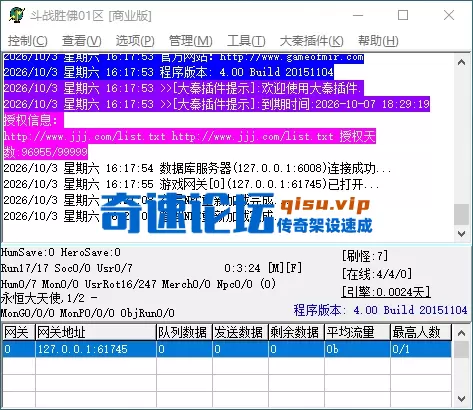Click the Hum0/7 Mon0/0 UsrRot16/247 line
Image resolution: width=473 pixels, height=410 pixels.
[138, 284]
